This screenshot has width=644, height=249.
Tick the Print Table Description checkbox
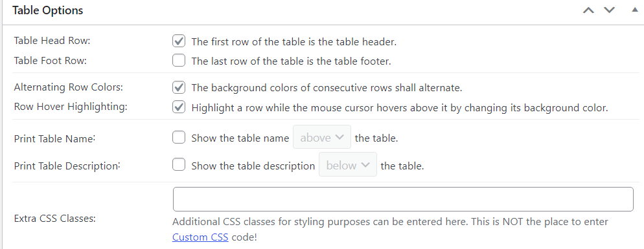[179, 165]
